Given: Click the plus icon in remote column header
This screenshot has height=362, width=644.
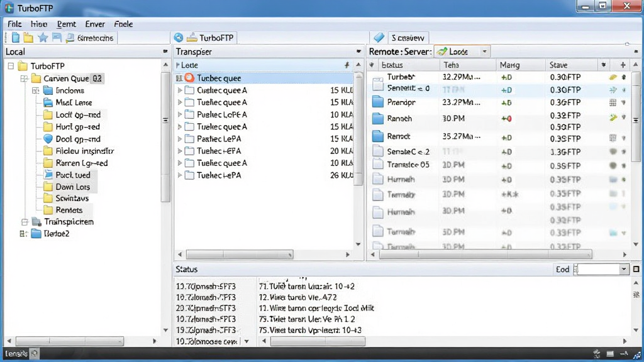Looking at the screenshot, I should [623, 65].
